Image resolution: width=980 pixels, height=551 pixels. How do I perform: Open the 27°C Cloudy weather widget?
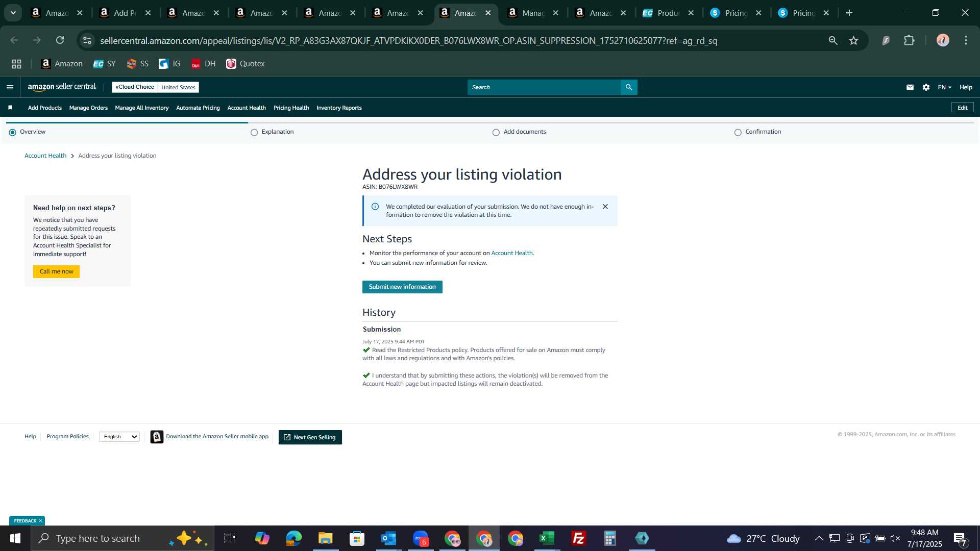763,538
